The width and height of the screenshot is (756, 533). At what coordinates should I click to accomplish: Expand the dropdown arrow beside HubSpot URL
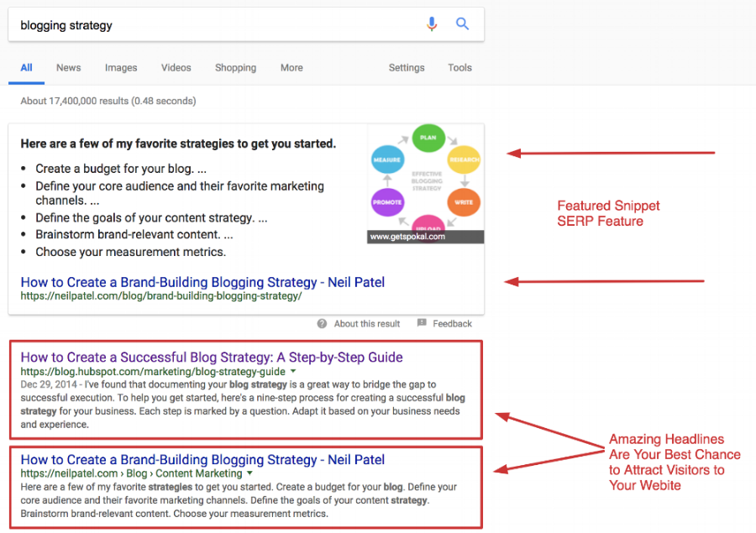293,372
